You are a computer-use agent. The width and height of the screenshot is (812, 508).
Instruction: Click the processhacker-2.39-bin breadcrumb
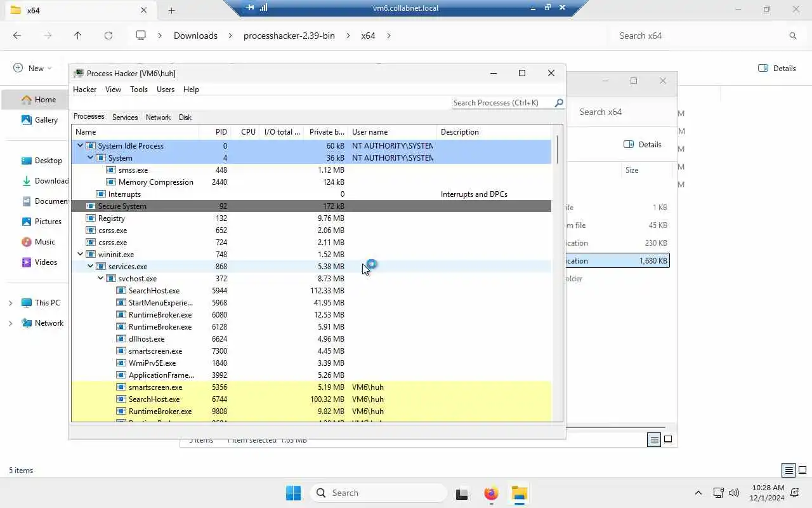tap(289, 36)
